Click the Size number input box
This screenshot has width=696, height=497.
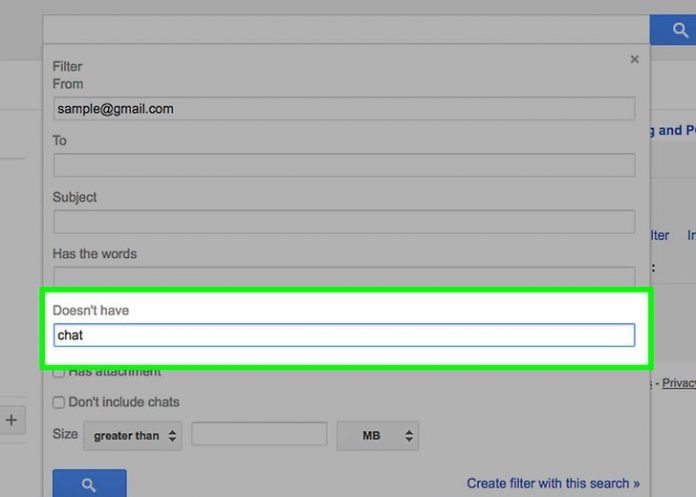pos(259,435)
